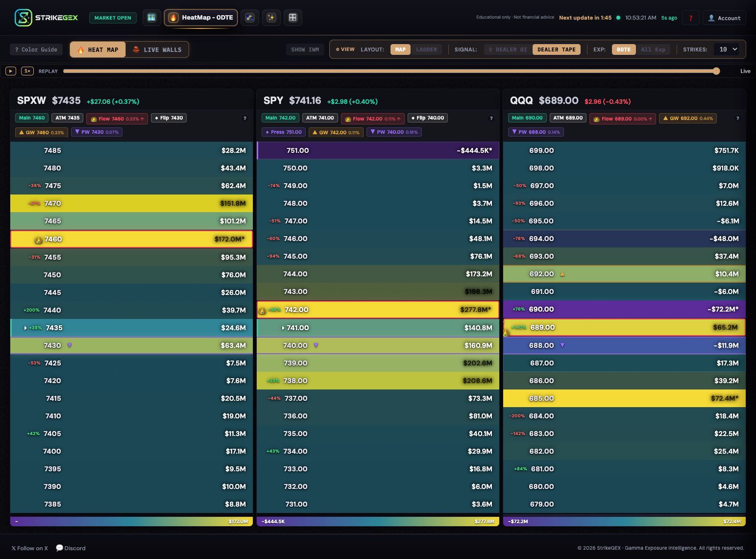Expand the View settings label
The image size is (756, 559).
coord(345,49)
